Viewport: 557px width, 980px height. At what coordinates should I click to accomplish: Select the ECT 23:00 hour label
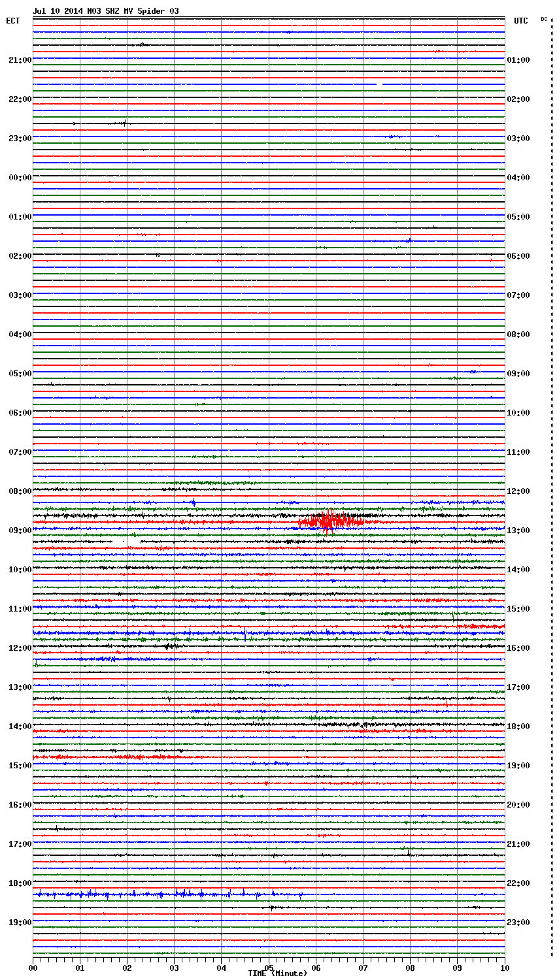pyautogui.click(x=20, y=139)
